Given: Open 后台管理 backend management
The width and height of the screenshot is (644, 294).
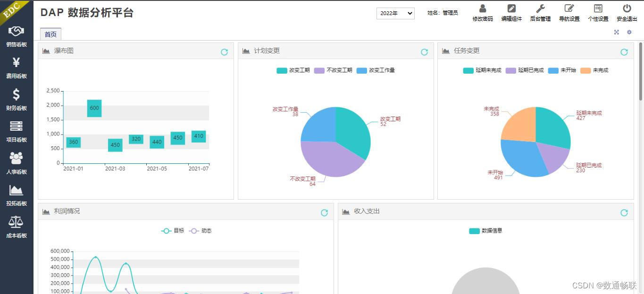Looking at the screenshot, I should [540, 13].
